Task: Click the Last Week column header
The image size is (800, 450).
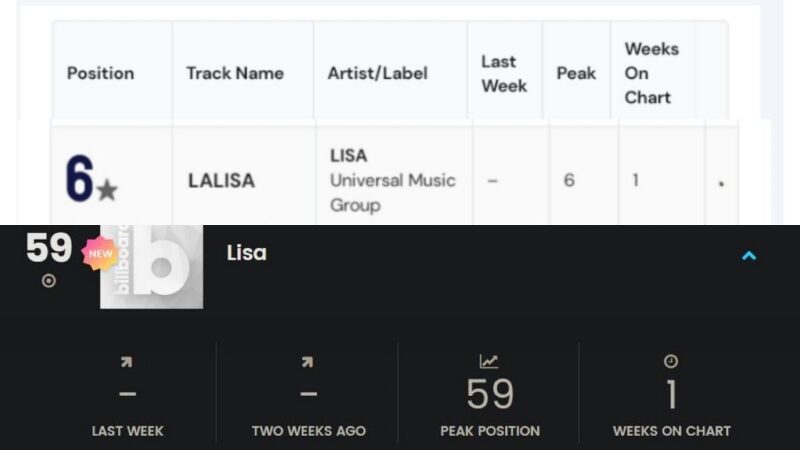Action: tap(504, 73)
